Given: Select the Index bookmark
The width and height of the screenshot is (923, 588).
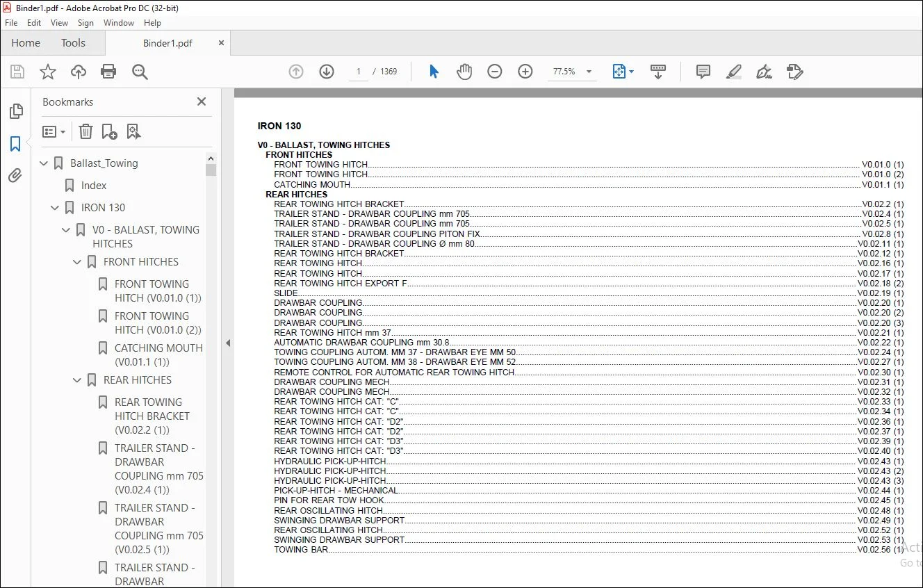Looking at the screenshot, I should pyautogui.click(x=94, y=186).
